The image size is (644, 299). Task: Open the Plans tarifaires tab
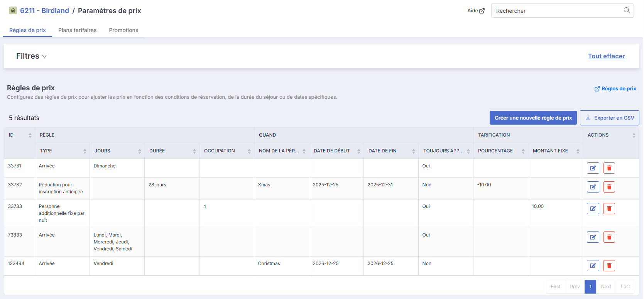point(77,30)
